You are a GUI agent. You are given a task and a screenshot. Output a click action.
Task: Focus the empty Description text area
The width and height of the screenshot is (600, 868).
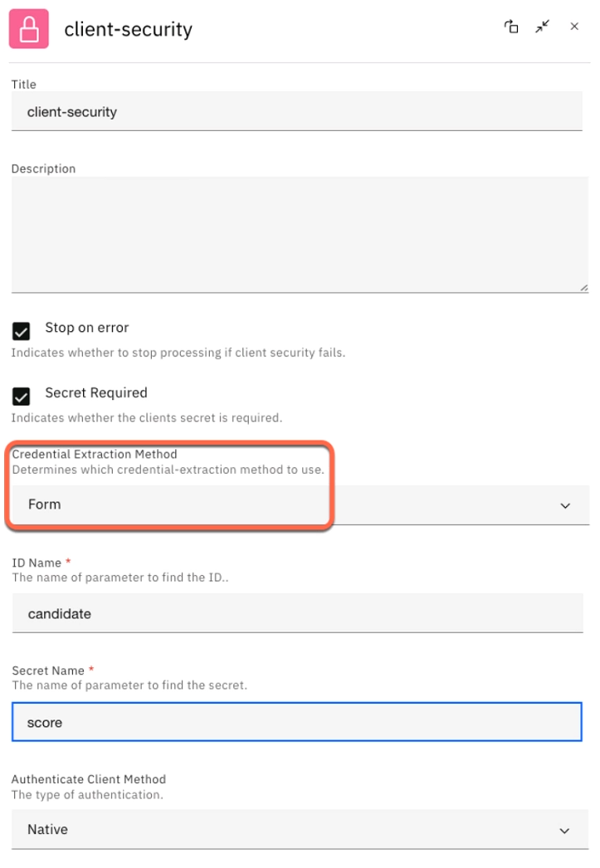pyautogui.click(x=296, y=234)
